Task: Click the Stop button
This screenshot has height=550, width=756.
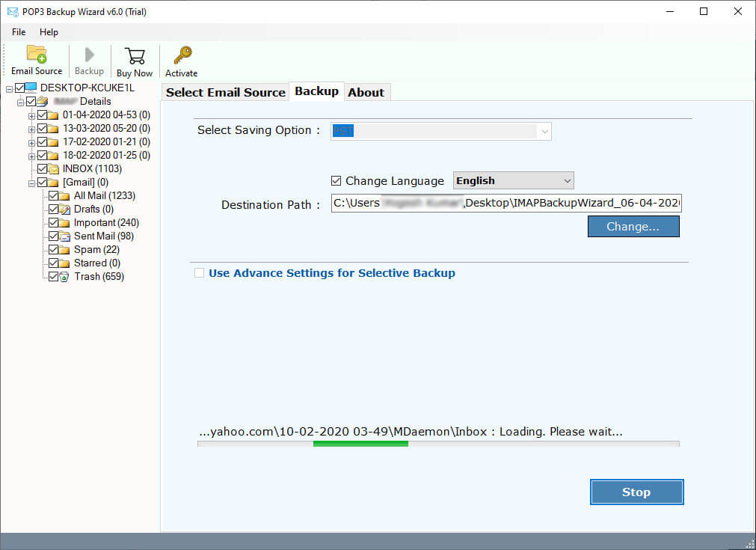Action: click(636, 492)
